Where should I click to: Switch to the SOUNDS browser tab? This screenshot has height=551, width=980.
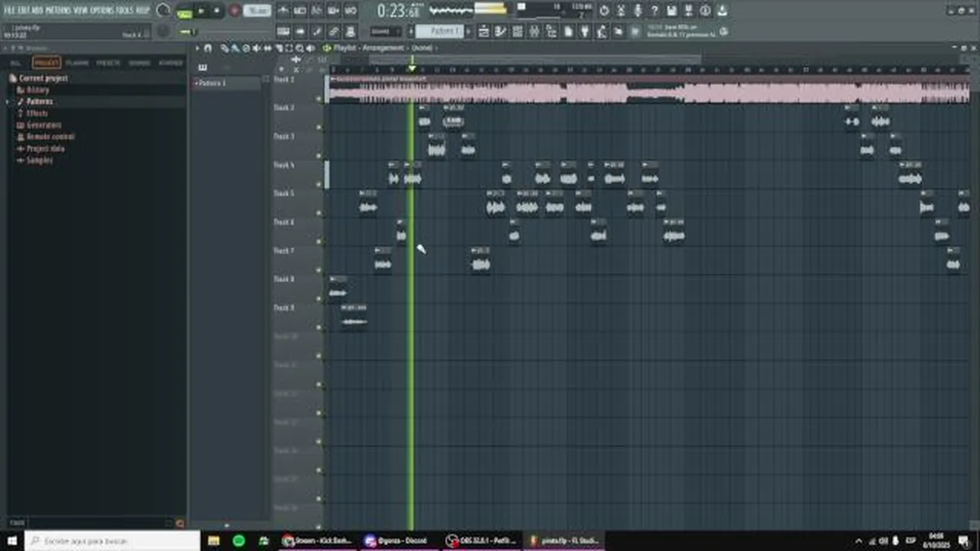tap(139, 63)
